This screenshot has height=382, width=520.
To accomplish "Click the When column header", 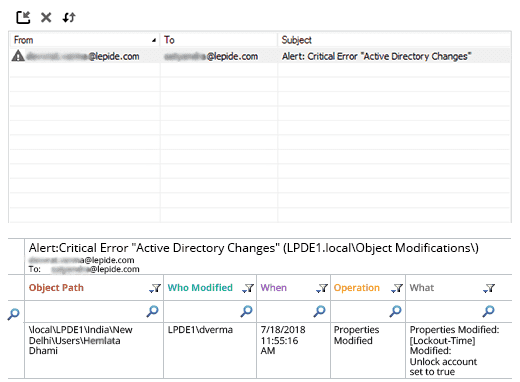I will pyautogui.click(x=274, y=288).
